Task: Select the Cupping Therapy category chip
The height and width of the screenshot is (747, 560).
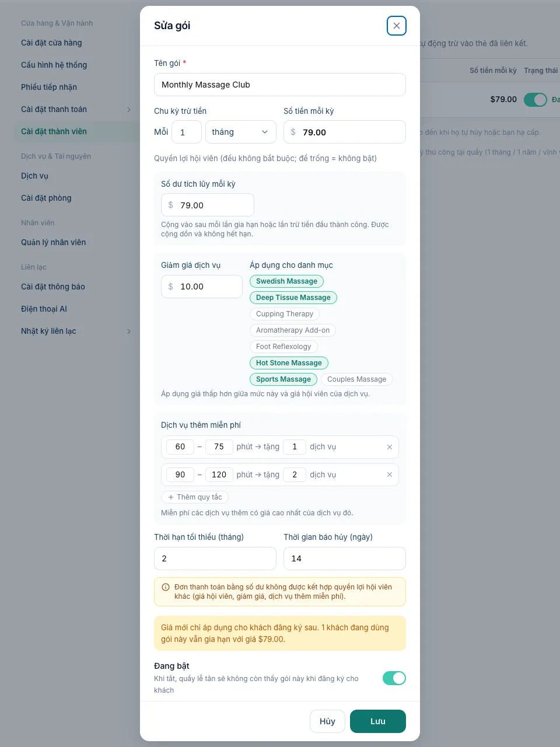Action: [285, 314]
